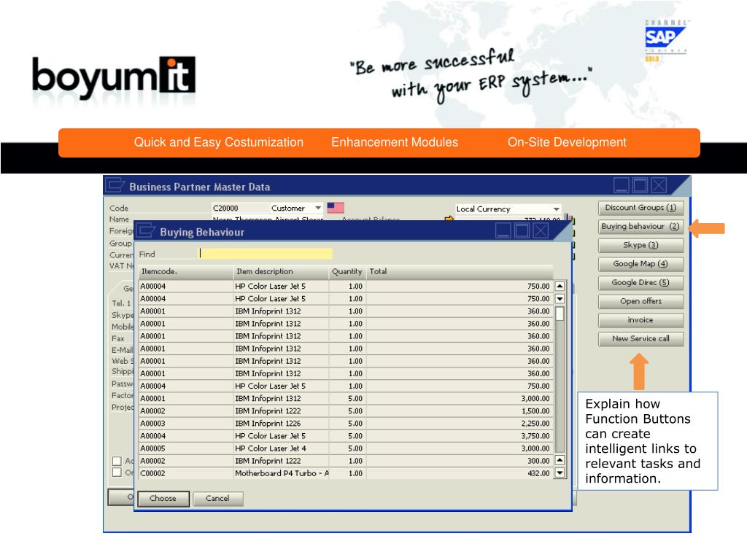Create a New Service call
This screenshot has height=560, width=747.
[x=640, y=339]
